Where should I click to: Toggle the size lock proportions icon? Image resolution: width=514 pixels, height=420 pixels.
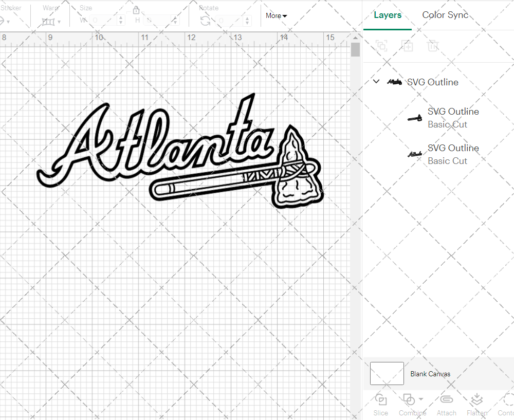pyautogui.click(x=136, y=10)
